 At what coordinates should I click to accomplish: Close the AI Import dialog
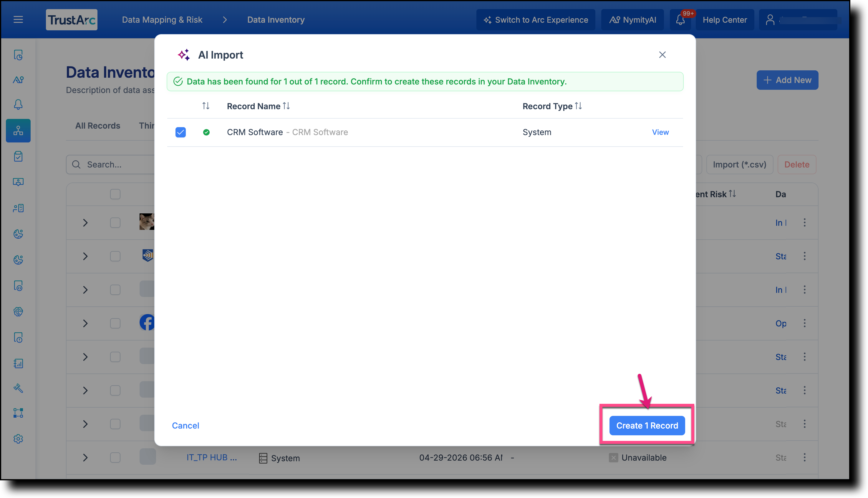coord(662,55)
